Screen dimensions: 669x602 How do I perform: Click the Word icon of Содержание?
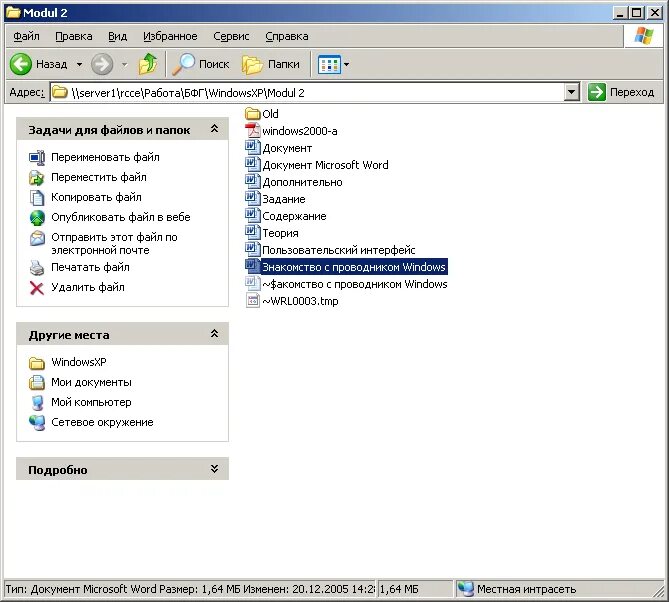click(x=253, y=216)
